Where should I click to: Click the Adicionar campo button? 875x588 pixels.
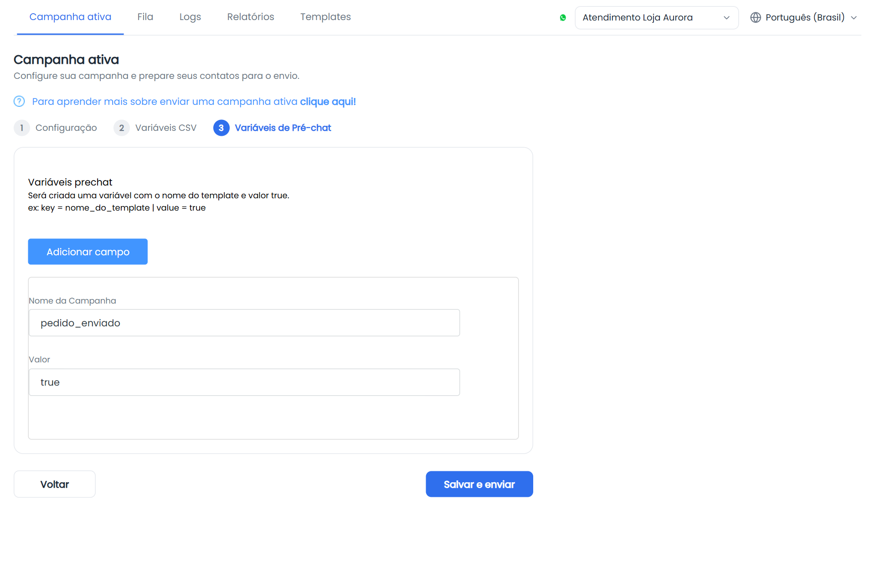pyautogui.click(x=88, y=252)
